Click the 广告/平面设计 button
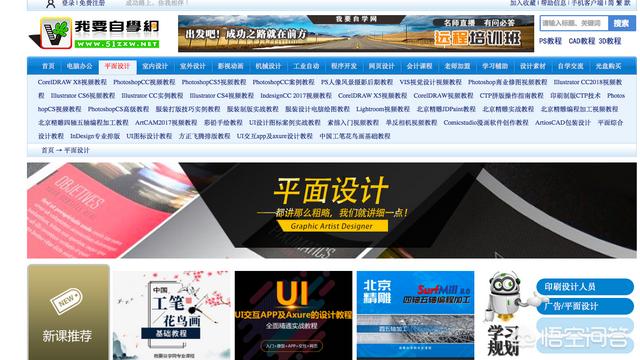Screen dimensions: 640x360 coord(584,306)
